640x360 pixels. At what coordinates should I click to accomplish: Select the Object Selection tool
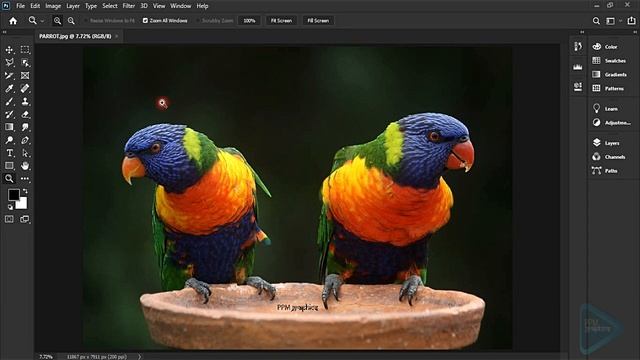(25, 62)
